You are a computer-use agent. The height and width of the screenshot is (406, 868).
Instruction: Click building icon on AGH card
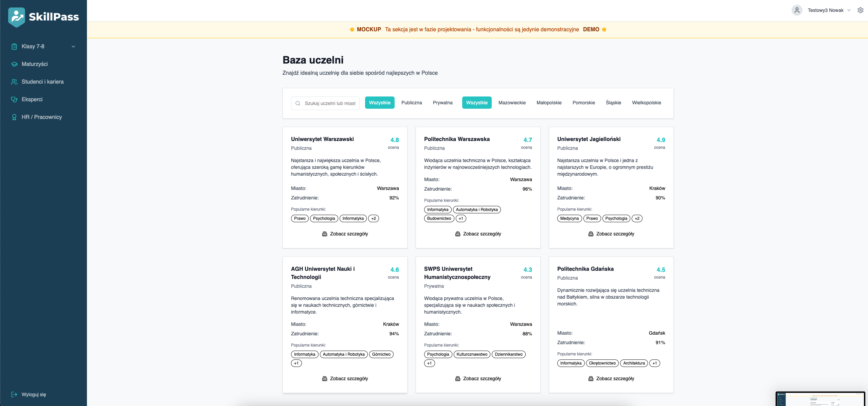pos(325,378)
